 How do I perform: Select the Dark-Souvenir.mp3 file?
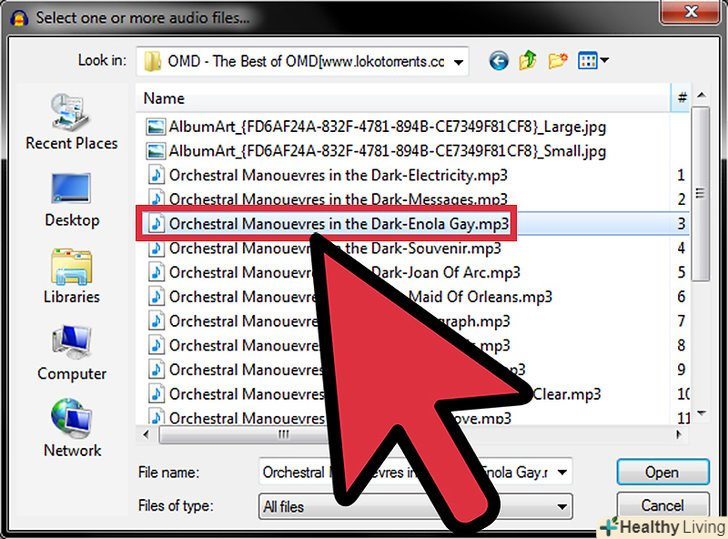click(x=324, y=248)
